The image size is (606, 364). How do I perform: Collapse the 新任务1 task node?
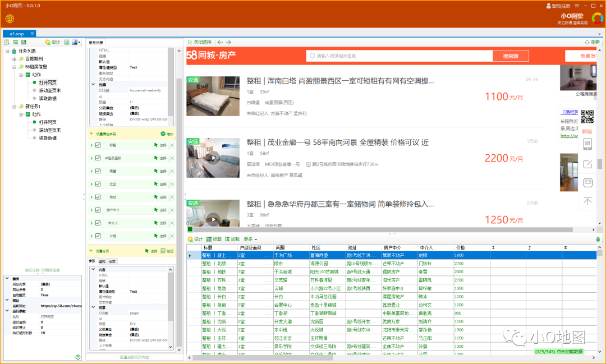pyautogui.click(x=14, y=106)
